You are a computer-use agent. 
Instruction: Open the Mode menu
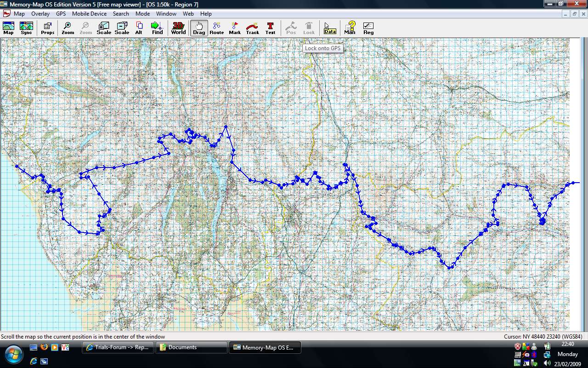click(142, 14)
